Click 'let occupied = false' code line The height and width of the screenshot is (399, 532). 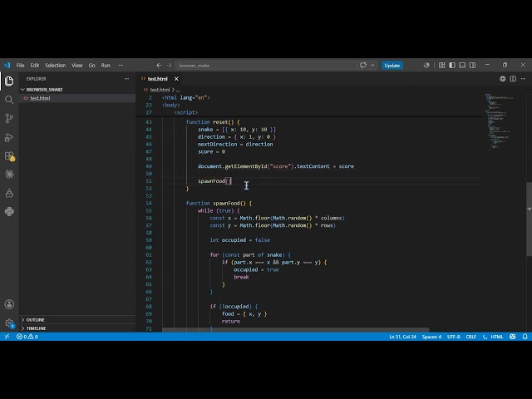240,240
